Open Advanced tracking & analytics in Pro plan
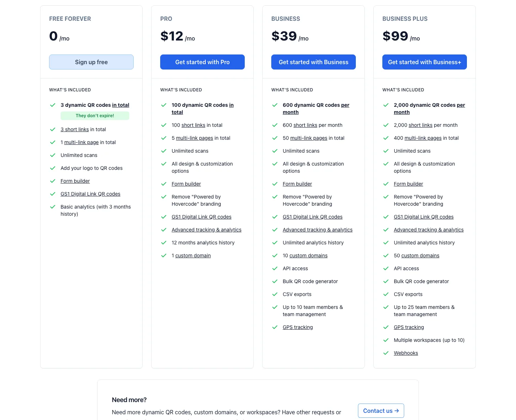 [206, 230]
